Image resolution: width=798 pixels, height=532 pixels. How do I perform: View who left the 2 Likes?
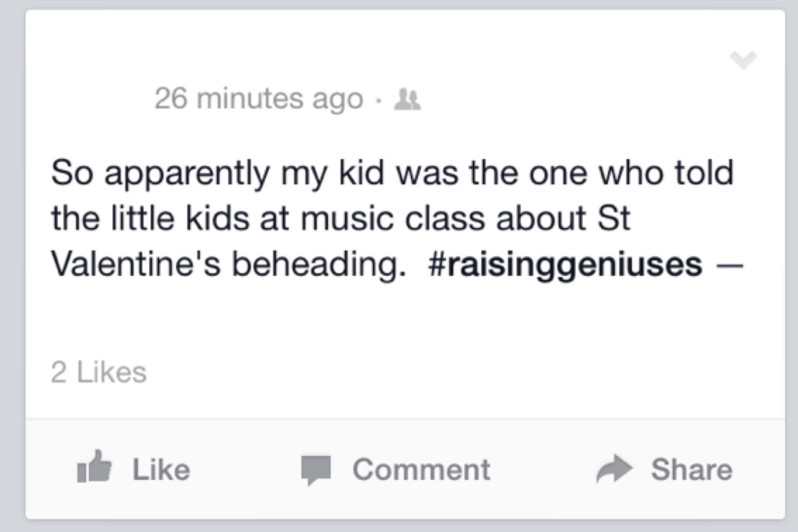99,372
